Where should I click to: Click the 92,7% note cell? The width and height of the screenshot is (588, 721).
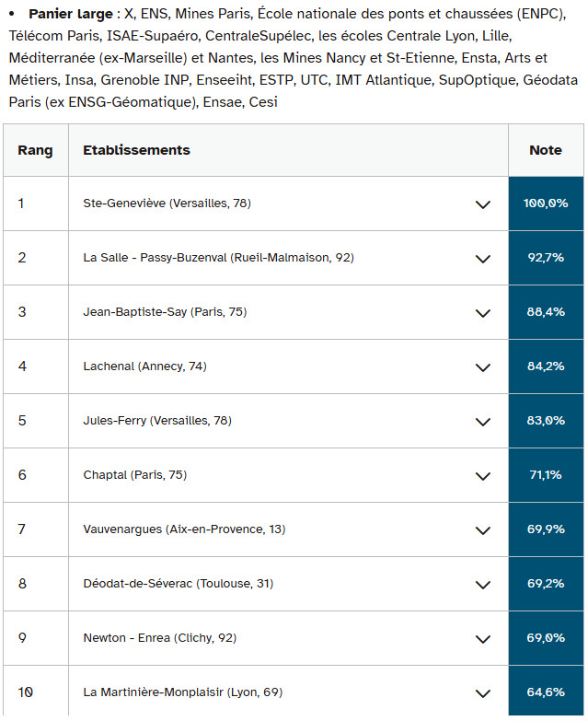[546, 258]
